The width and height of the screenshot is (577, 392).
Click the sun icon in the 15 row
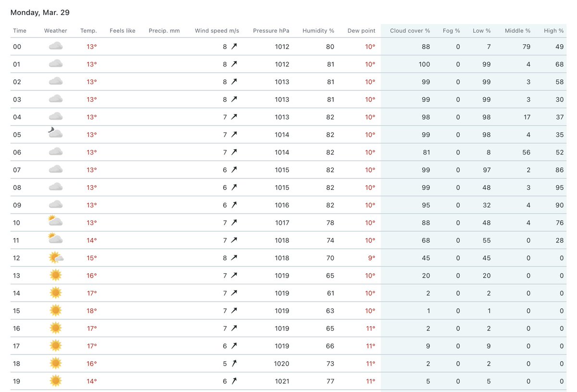[56, 310]
